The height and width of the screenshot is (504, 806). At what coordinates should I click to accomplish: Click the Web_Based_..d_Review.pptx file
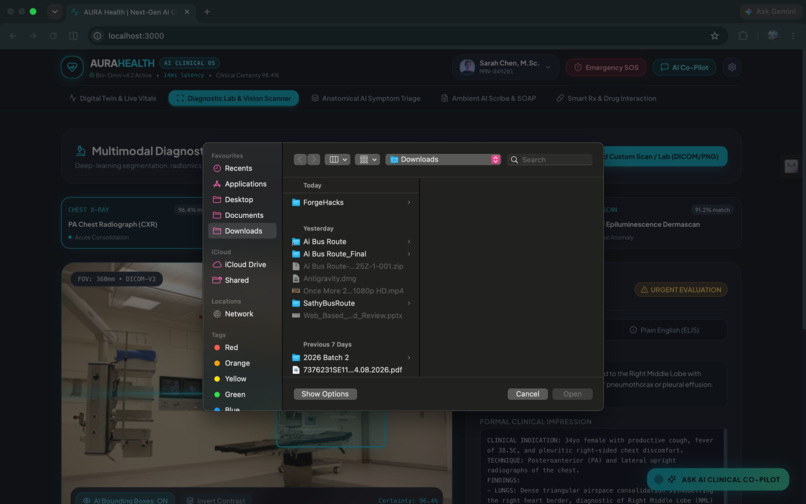tap(352, 316)
